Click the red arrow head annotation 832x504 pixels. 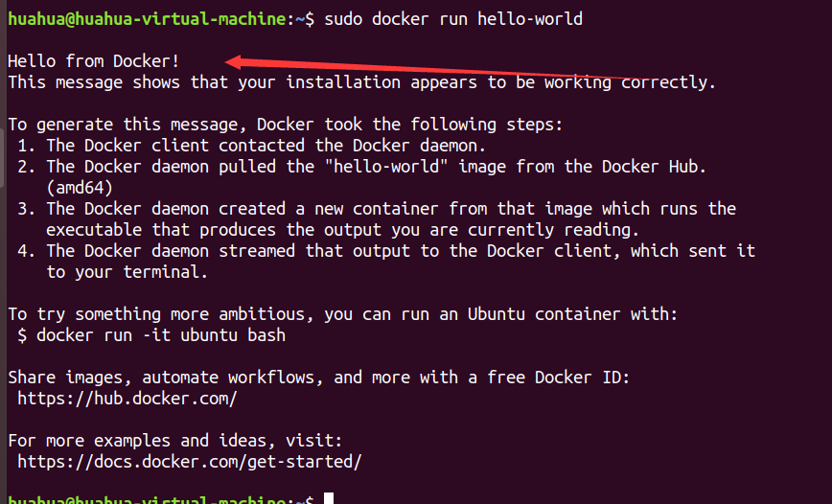235,62
